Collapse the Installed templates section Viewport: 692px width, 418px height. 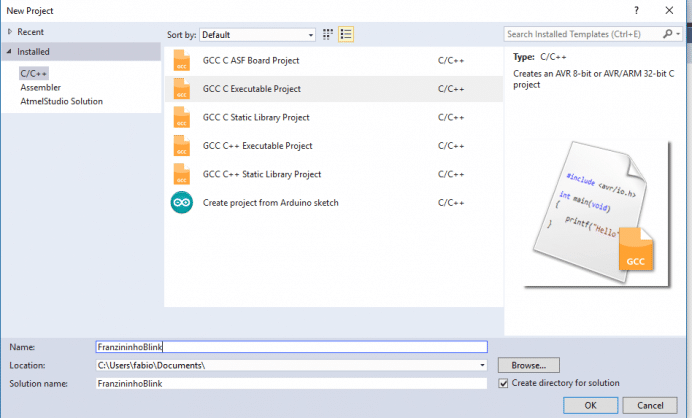[x=9, y=52]
